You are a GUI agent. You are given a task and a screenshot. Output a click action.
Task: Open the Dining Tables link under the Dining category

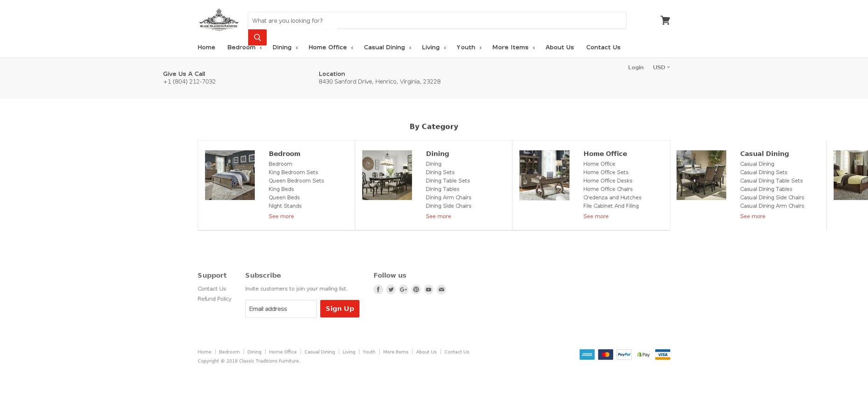coord(442,189)
